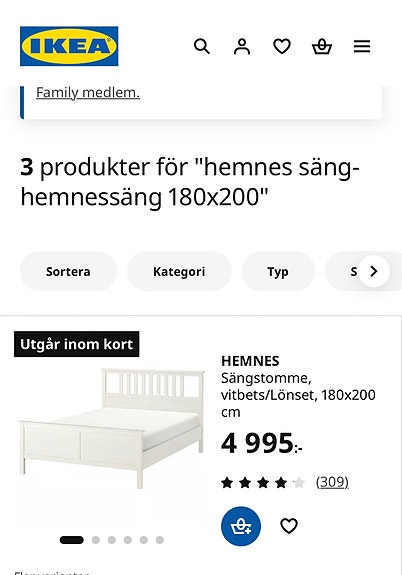
Task: Open HEMNES product title
Action: pos(250,361)
